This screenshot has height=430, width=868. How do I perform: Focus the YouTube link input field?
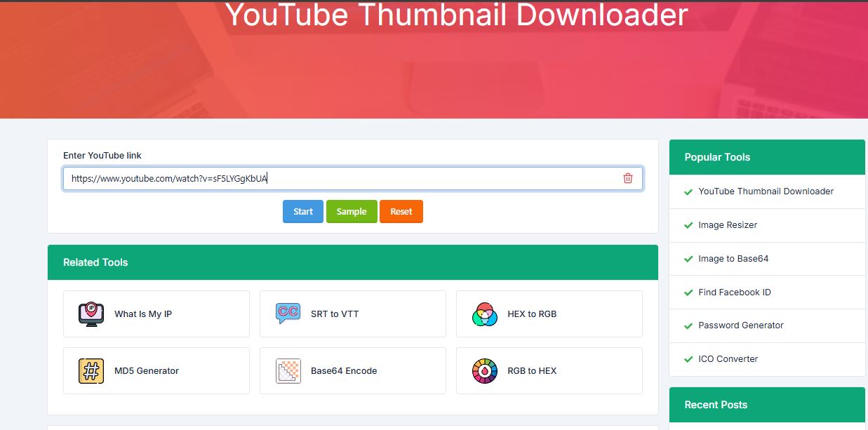coord(352,178)
